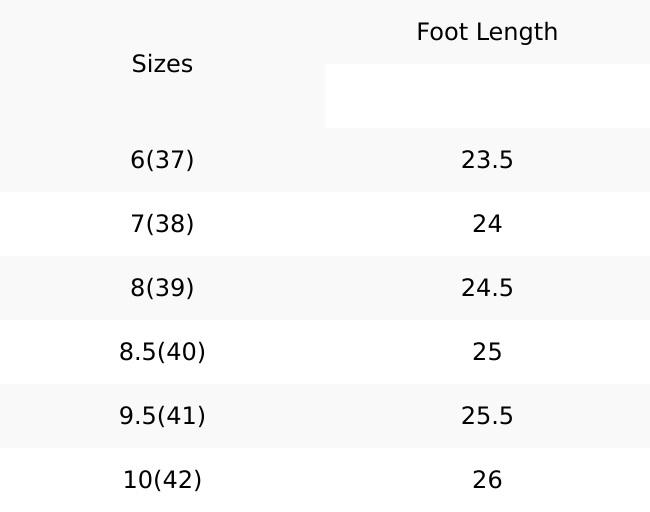Choose the 8(39) size cell
Screen dimensions: 650x512
(x=162, y=288)
